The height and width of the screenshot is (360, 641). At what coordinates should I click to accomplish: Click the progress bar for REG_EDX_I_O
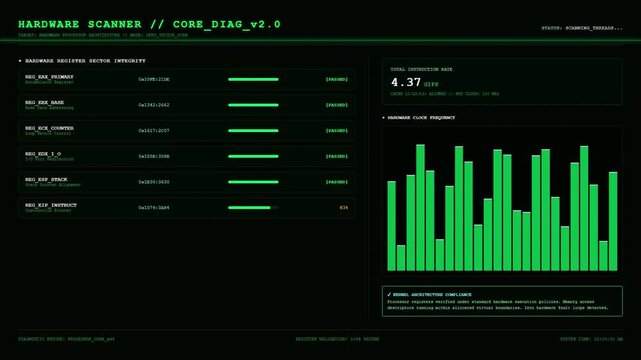[x=253, y=156]
